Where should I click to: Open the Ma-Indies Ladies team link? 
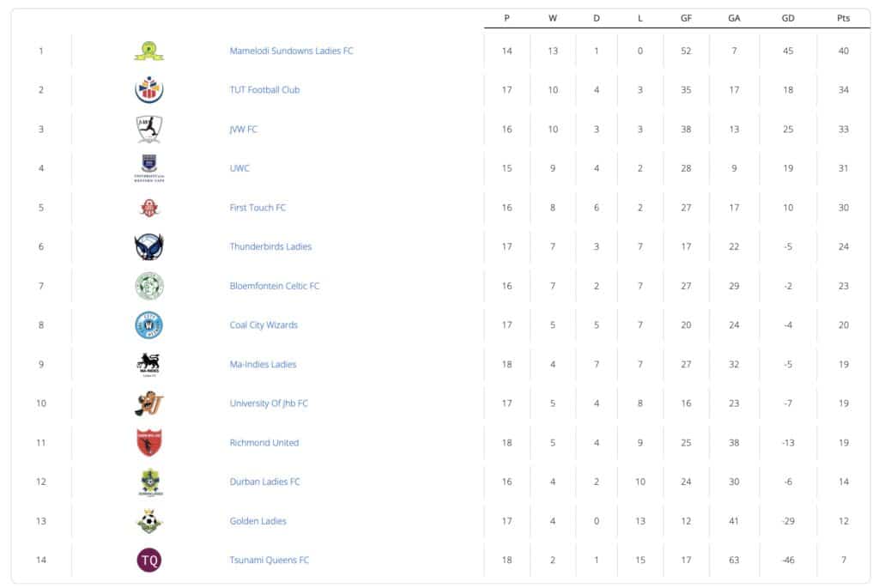point(263,365)
